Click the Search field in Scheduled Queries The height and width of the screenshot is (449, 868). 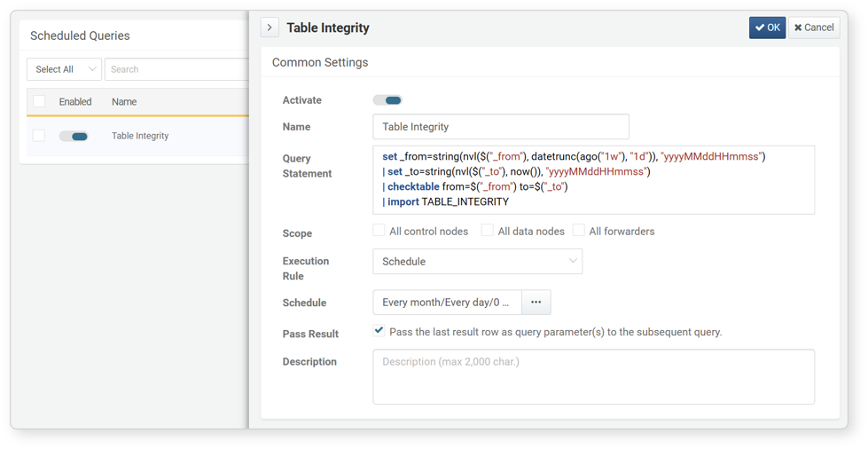(176, 69)
